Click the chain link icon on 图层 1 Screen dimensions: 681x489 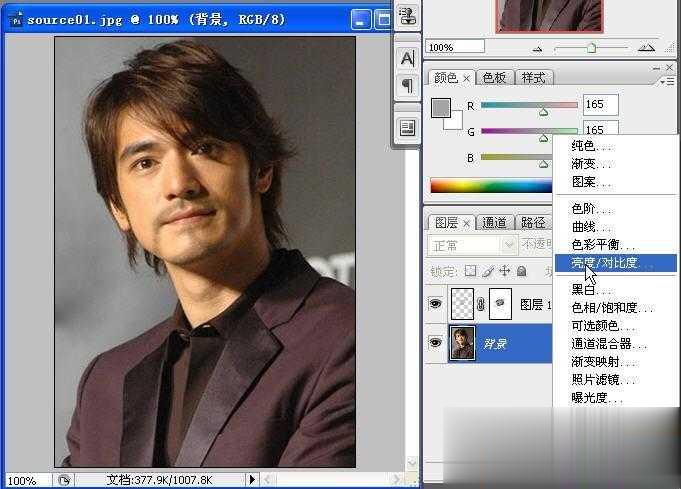(x=481, y=304)
